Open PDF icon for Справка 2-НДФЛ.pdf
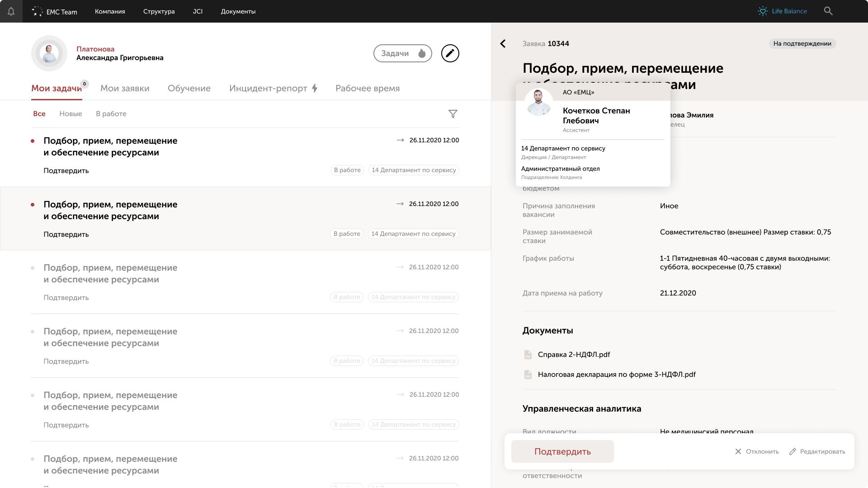 click(528, 355)
